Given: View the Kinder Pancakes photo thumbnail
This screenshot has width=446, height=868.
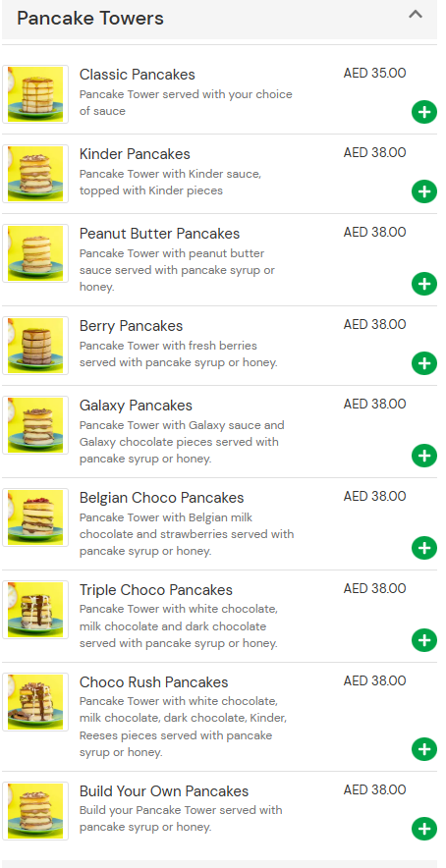Looking at the screenshot, I should [x=35, y=174].
